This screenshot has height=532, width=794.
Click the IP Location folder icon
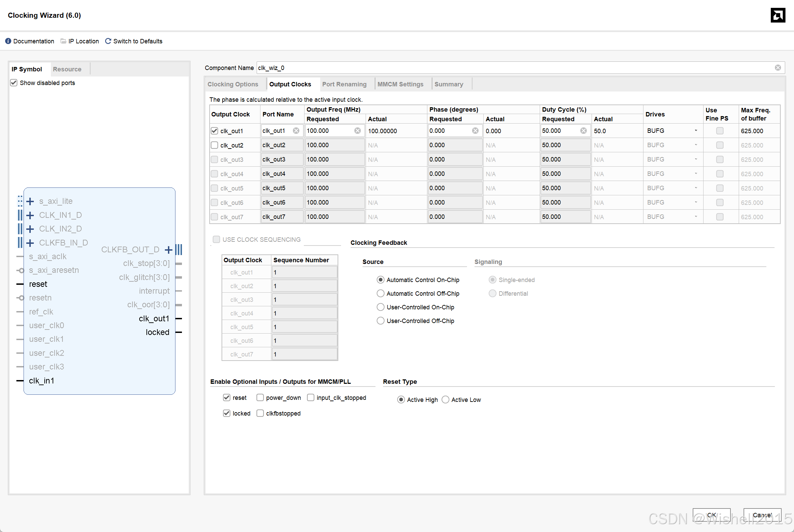click(x=63, y=41)
